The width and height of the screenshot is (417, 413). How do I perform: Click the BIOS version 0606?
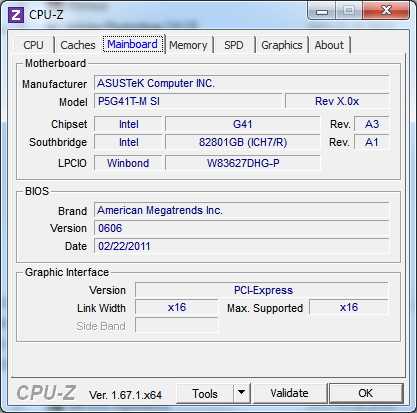[x=242, y=228]
